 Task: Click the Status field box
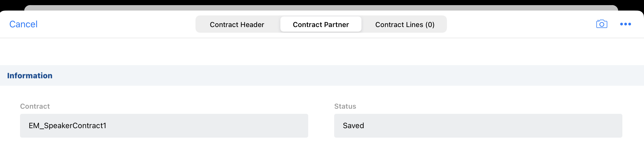click(478, 125)
